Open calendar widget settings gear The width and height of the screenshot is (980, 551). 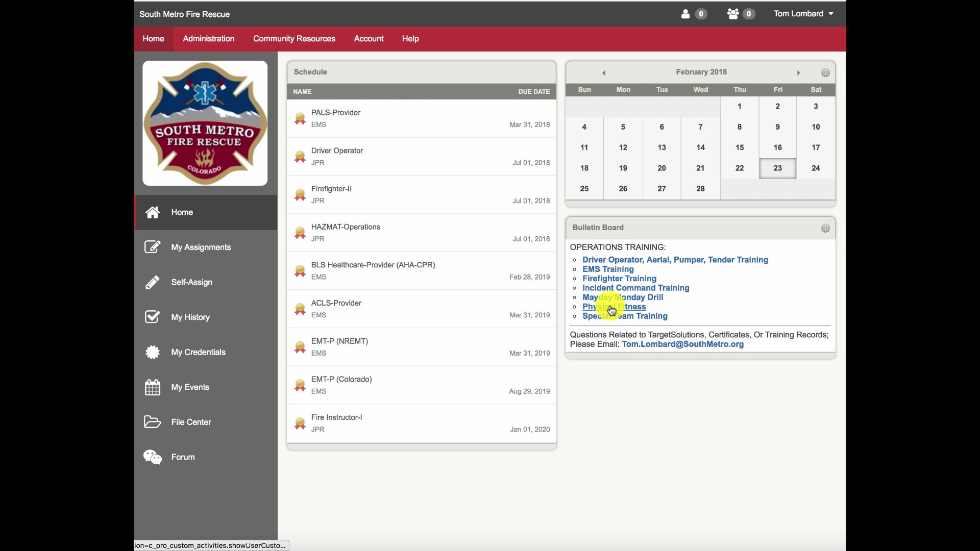(825, 73)
